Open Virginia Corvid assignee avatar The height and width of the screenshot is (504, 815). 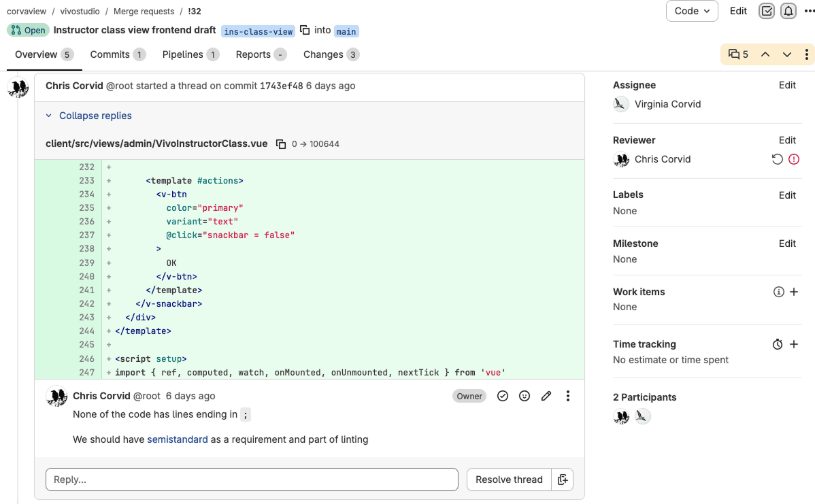(x=620, y=104)
